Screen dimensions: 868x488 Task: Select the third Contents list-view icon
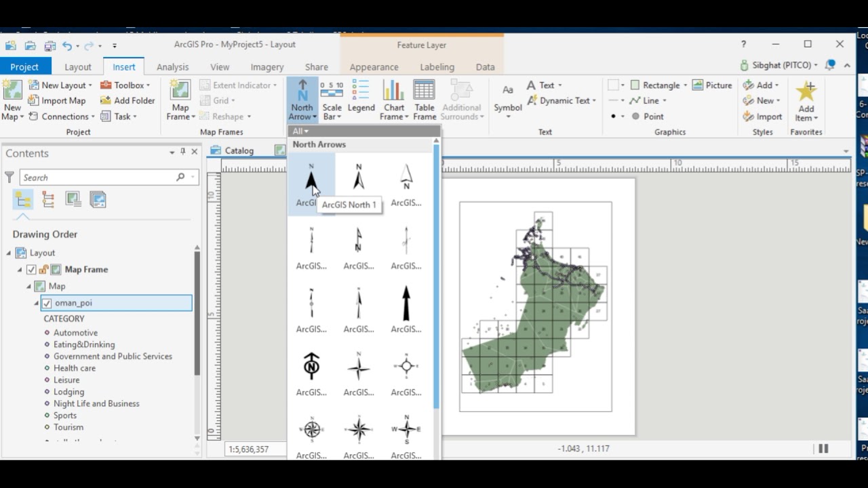pos(73,199)
